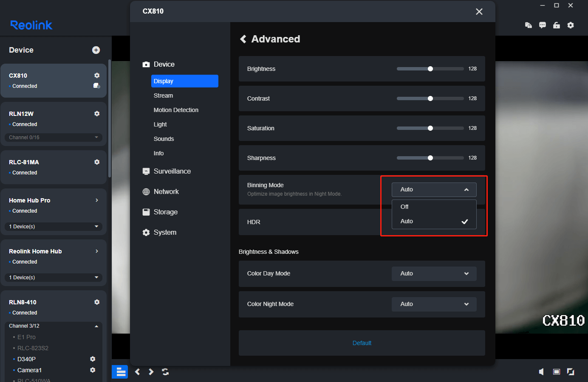Open Reolink Home Hub 1 Device(s) dropdown
Viewport: 588px width, 382px height.
click(x=54, y=277)
